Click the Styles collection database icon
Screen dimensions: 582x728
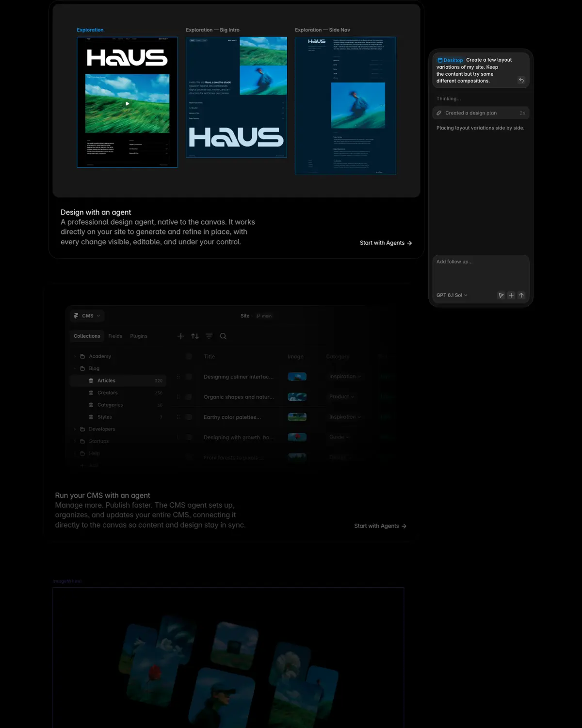coord(91,417)
